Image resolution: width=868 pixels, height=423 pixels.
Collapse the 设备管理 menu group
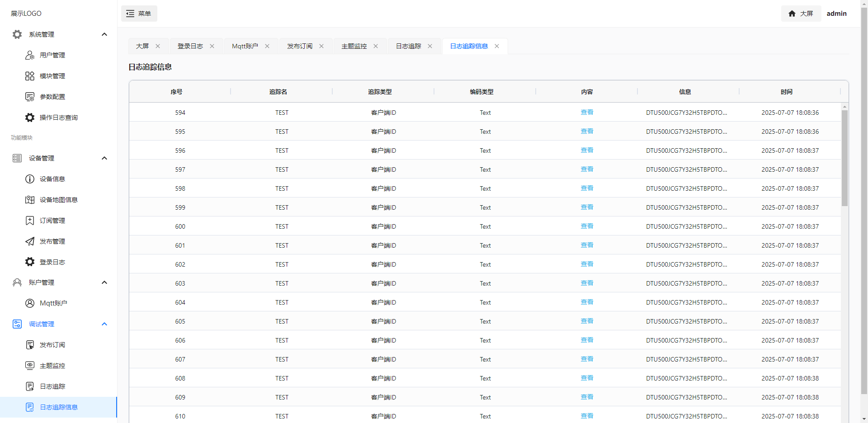point(104,158)
